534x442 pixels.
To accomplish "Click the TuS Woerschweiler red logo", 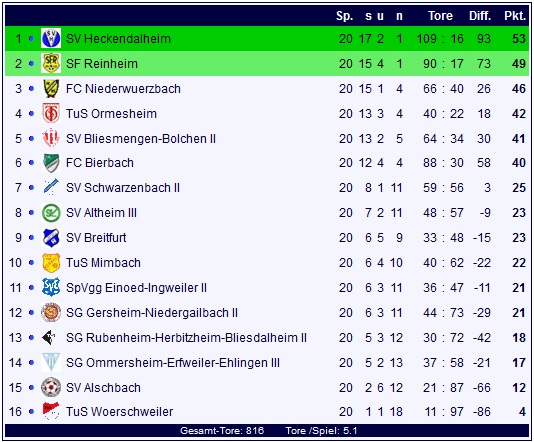I will [51, 411].
